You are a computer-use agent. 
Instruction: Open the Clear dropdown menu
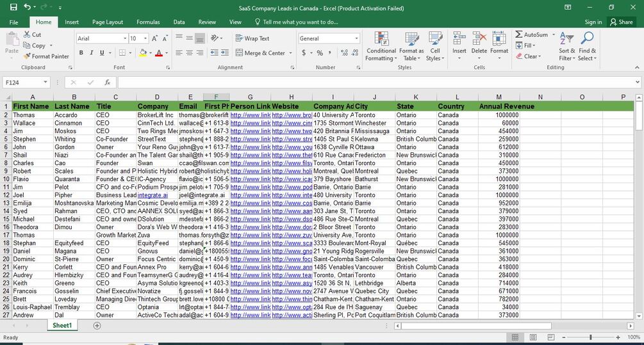tap(529, 56)
